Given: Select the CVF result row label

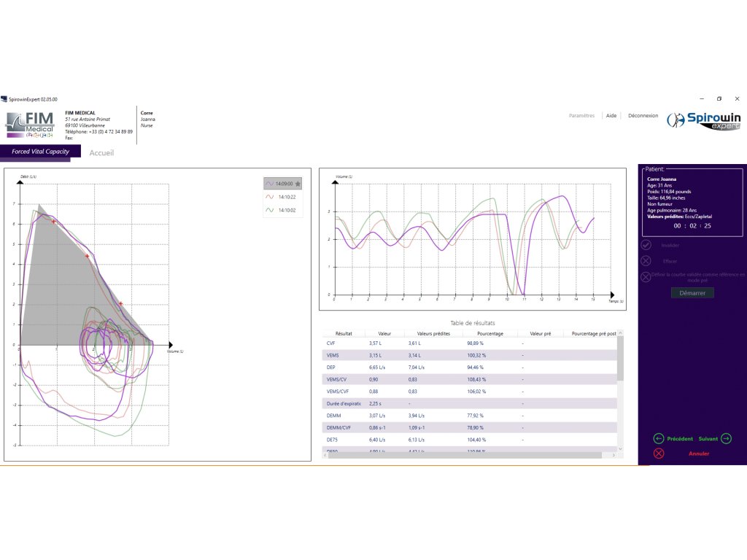Looking at the screenshot, I should [x=330, y=343].
